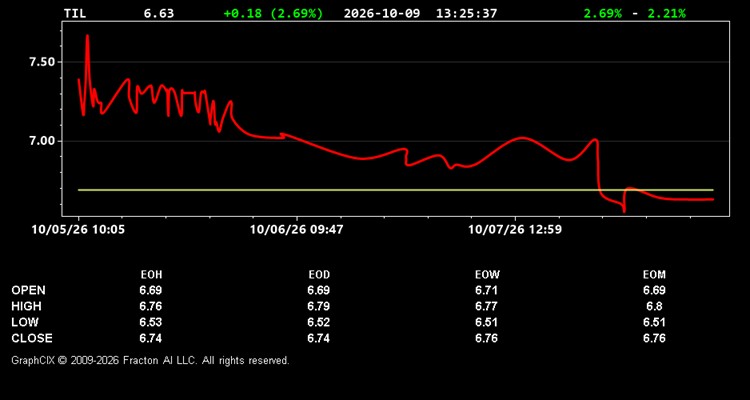The image size is (750, 400).
Task: Click the TIL ticker symbol
Action: pyautogui.click(x=75, y=13)
